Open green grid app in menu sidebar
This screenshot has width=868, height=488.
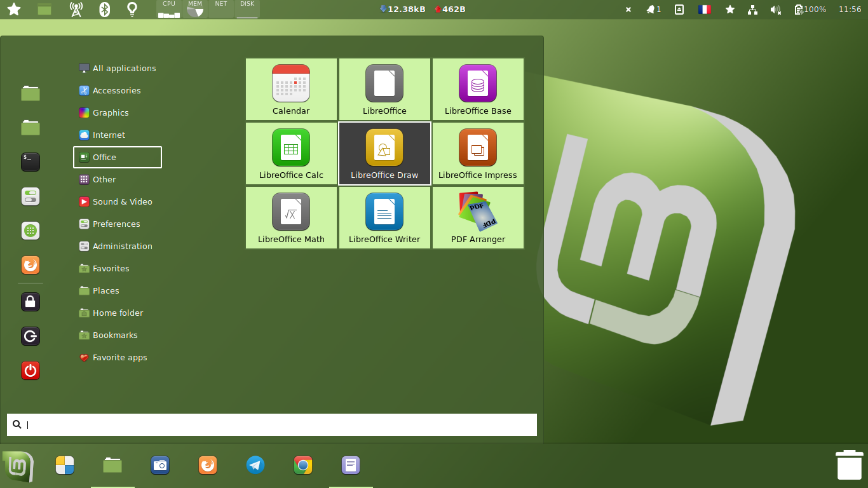[x=31, y=231]
